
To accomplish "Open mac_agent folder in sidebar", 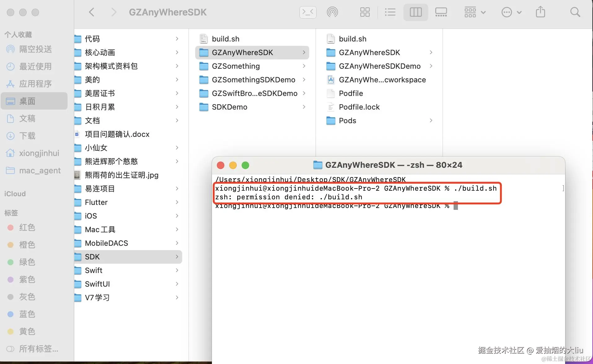I will (x=34, y=171).
